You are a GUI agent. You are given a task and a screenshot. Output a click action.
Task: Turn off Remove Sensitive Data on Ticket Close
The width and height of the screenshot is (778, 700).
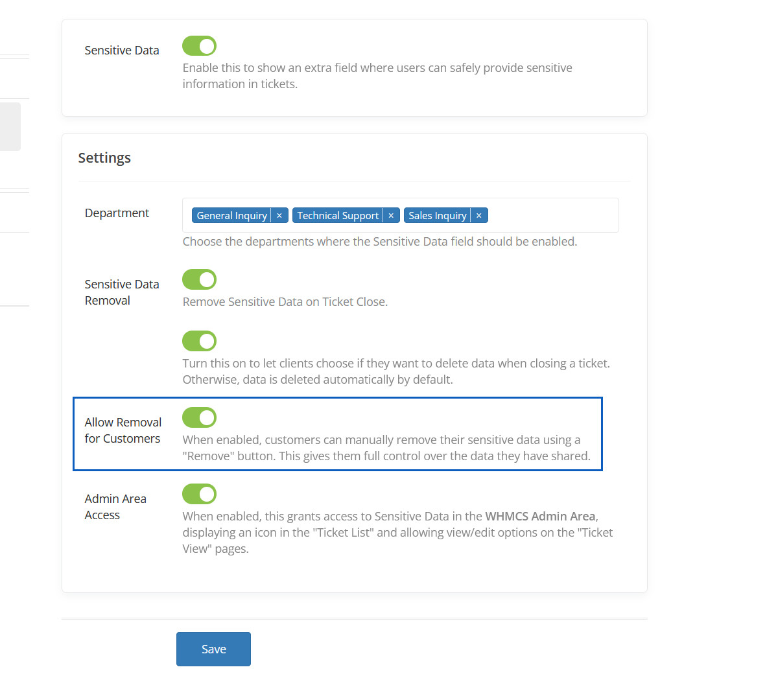(199, 280)
